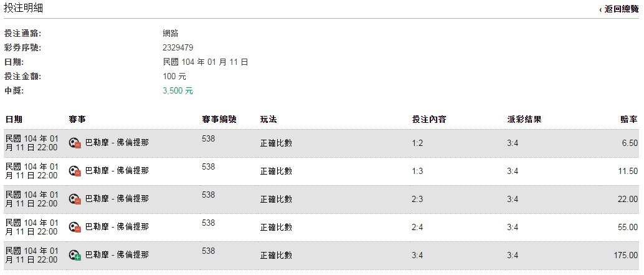Click the soccer icon on the 2:3 bet row
Screen dimensions: 644x275
75,199
